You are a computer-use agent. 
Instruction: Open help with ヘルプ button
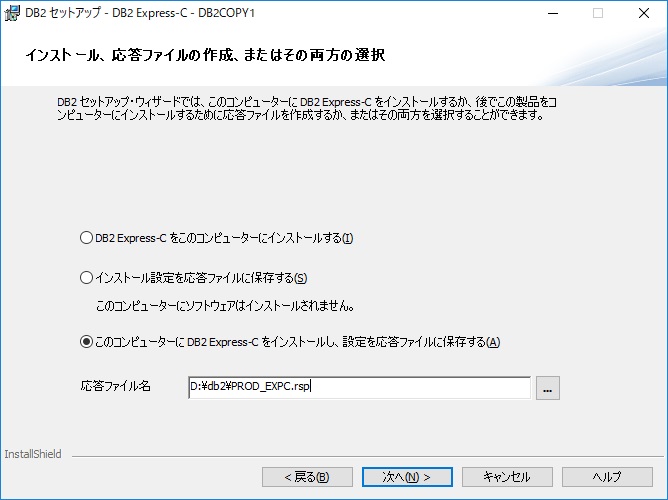(x=607, y=477)
